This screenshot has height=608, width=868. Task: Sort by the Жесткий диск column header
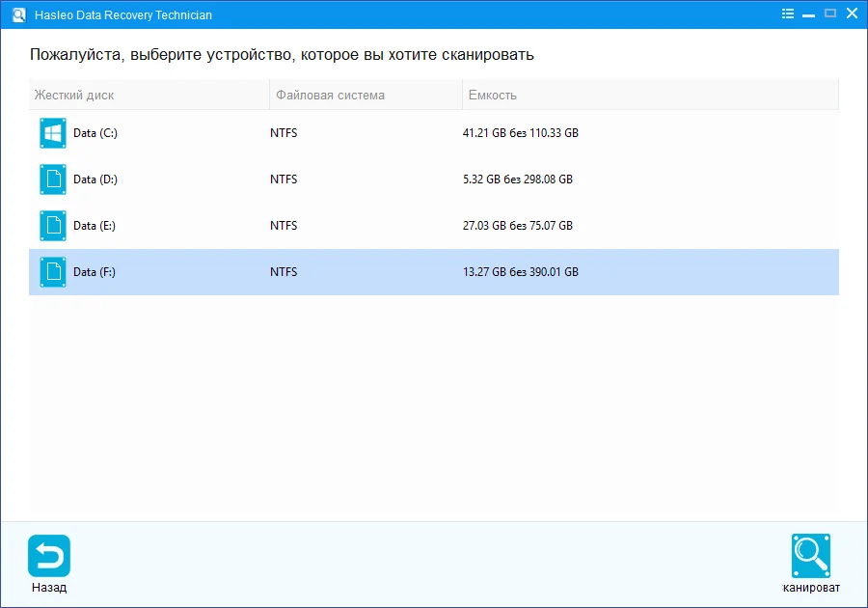[x=74, y=96]
